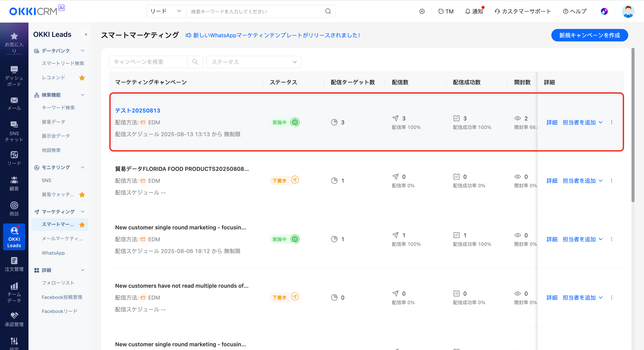Open SNS Chat (SNSチャット) rail icon
This screenshot has height=350, width=644.
(14, 131)
